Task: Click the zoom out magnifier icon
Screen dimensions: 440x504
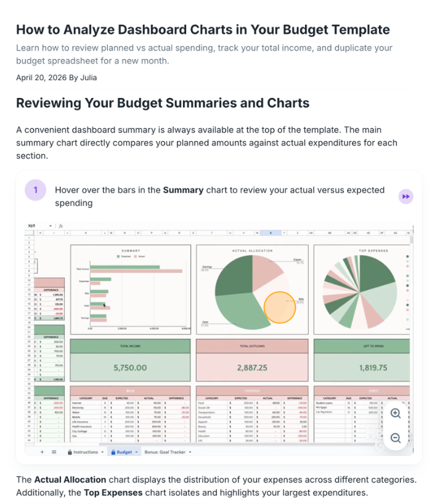Action: pos(396,438)
